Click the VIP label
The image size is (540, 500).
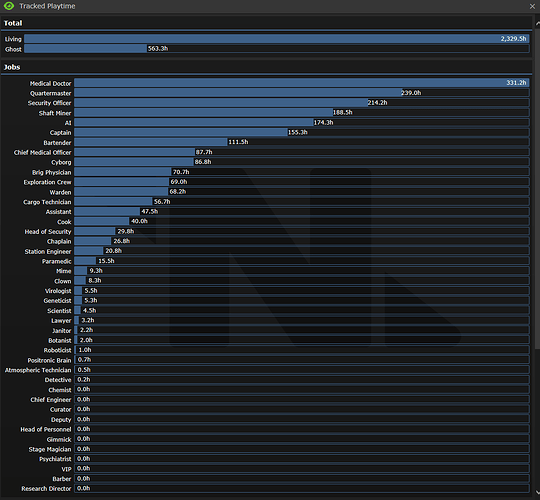click(x=66, y=469)
